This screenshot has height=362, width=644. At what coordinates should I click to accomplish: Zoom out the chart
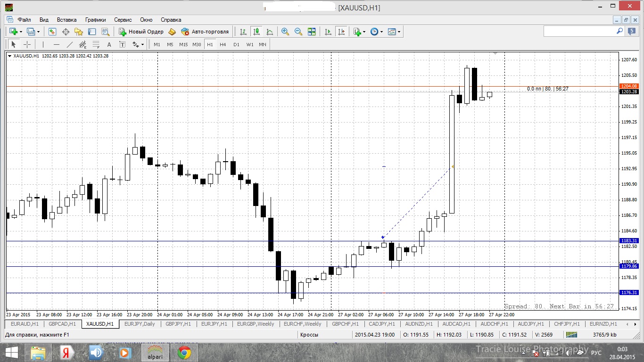[298, 32]
